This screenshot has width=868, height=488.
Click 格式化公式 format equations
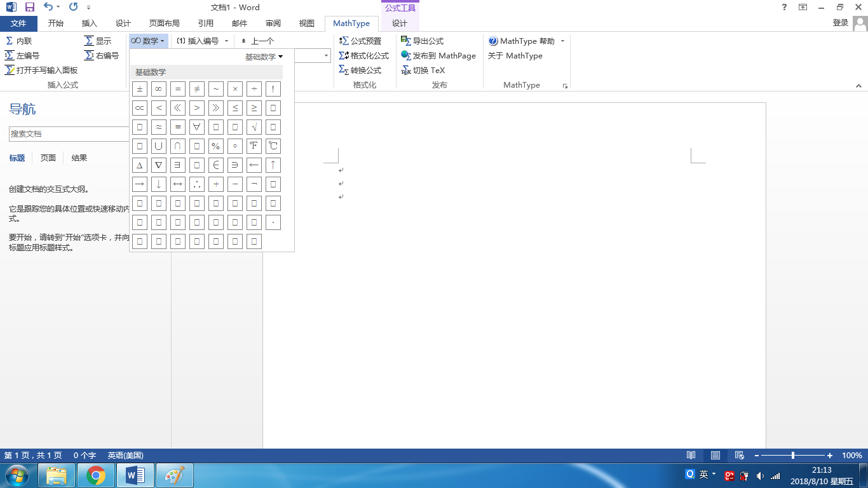(x=364, y=55)
